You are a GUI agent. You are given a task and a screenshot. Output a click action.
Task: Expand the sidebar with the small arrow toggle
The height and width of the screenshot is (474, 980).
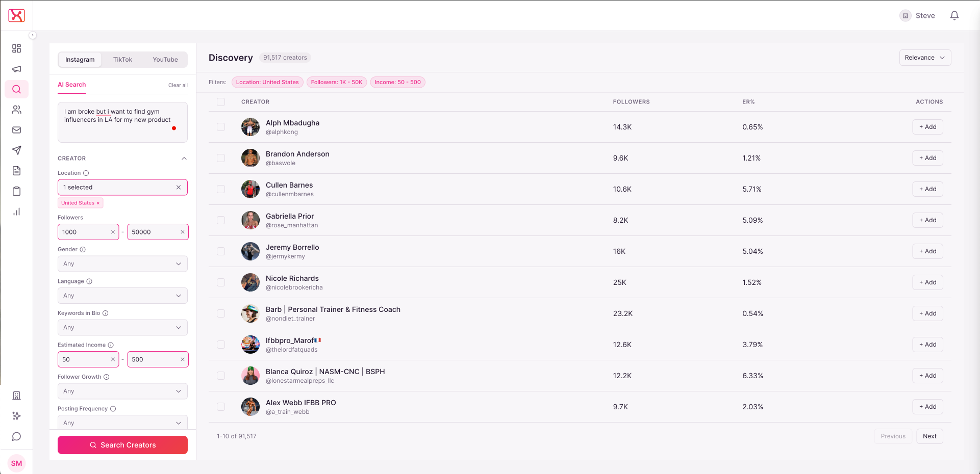32,35
